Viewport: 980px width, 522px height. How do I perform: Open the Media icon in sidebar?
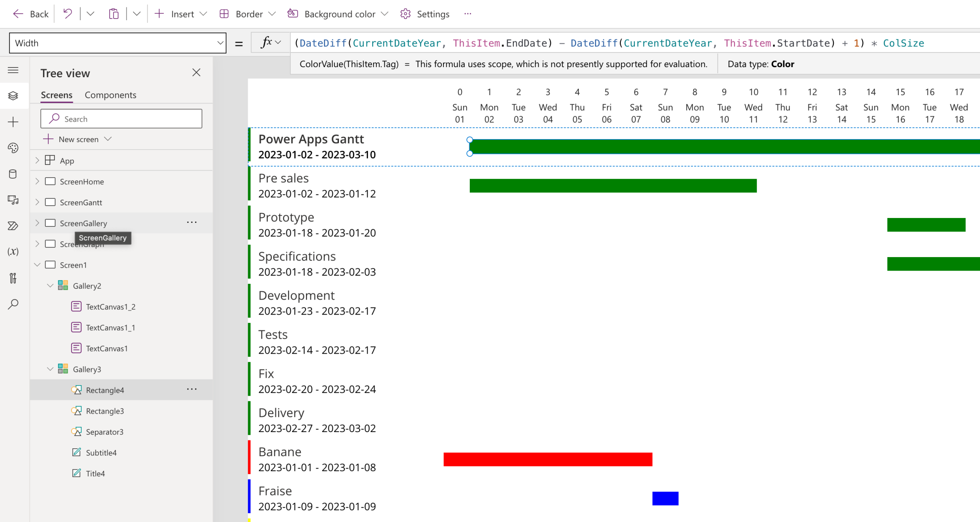click(13, 200)
